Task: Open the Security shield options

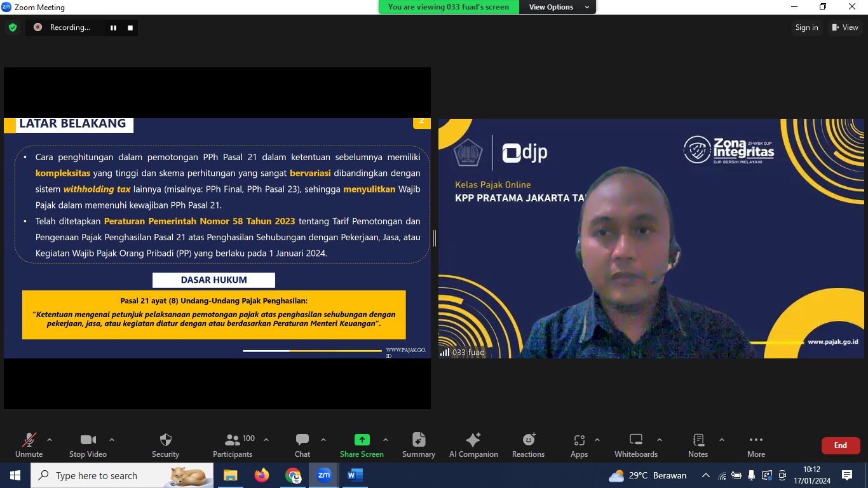Action: pos(165,445)
